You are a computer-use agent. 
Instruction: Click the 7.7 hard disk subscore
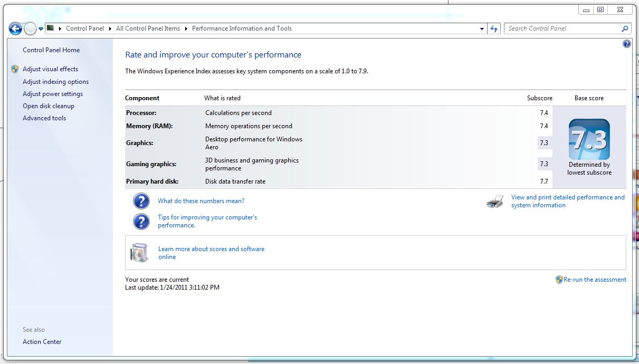tap(544, 181)
